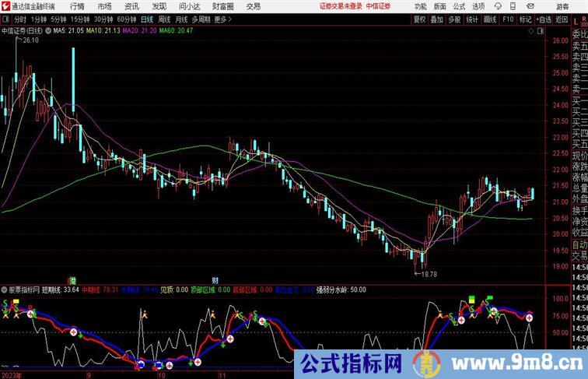The image size is (588, 379).
Task: Toggle the 复权 price adjustment button
Action: (x=420, y=19)
